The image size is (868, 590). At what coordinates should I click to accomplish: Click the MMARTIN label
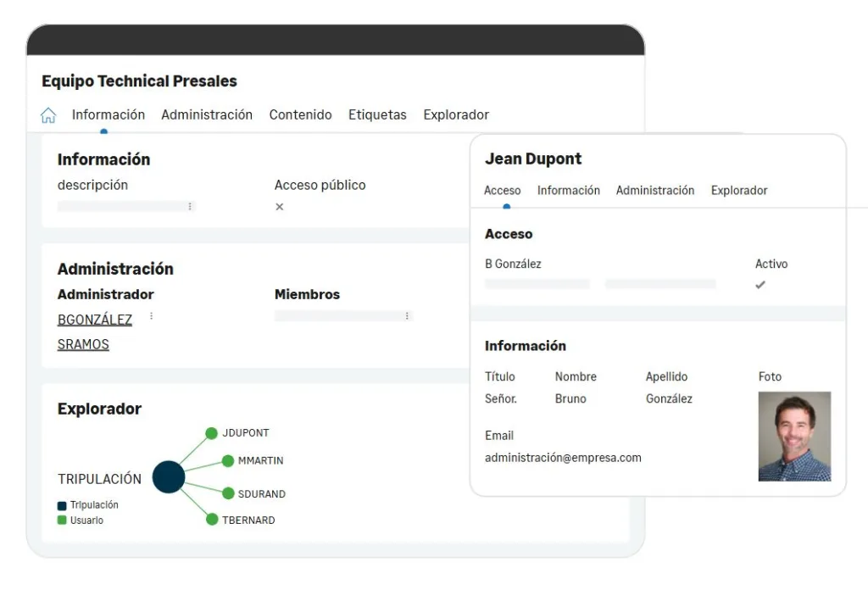[261, 460]
